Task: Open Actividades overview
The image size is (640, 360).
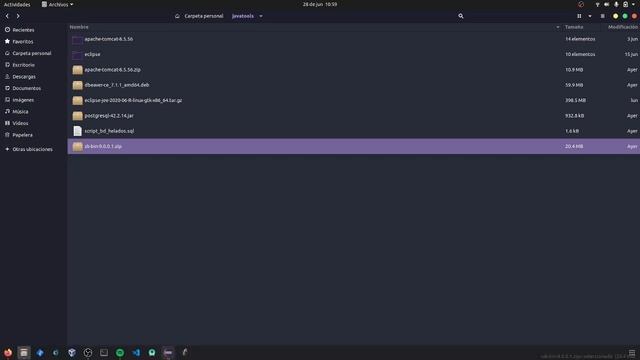Action: click(17, 4)
